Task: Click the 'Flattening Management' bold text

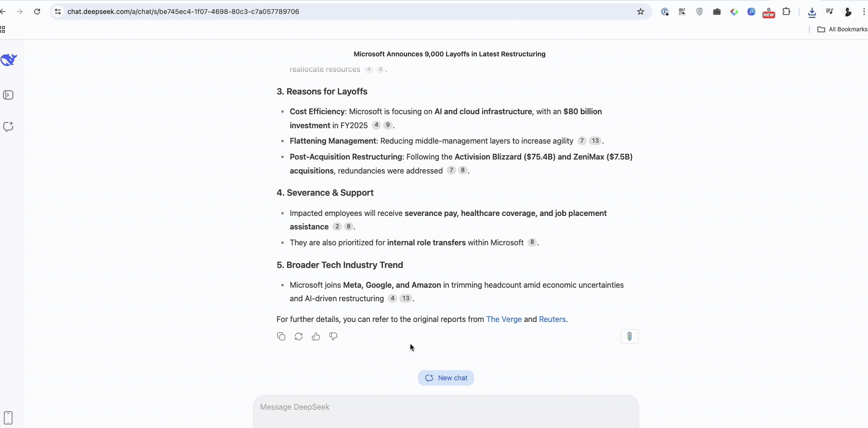Action: [x=333, y=141]
